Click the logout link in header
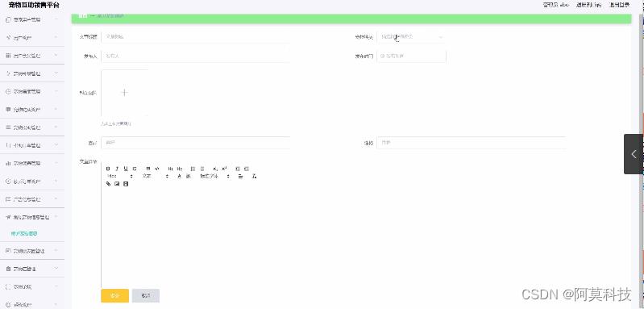This screenshot has height=309, width=644. pyautogui.click(x=619, y=5)
